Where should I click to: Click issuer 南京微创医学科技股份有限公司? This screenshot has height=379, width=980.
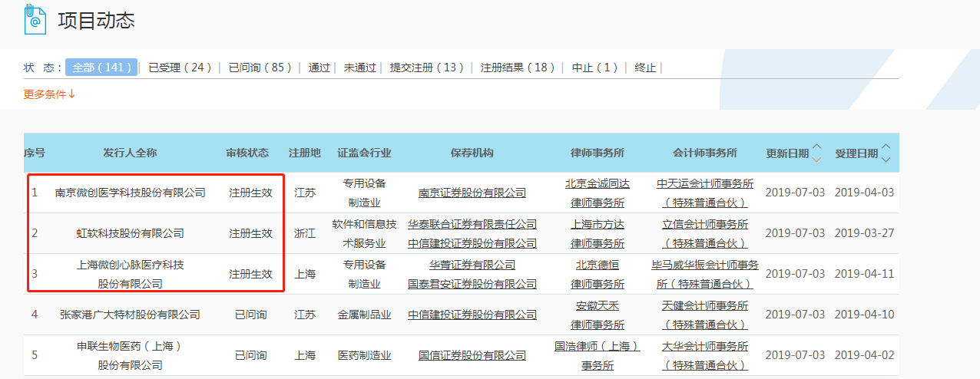(x=131, y=193)
